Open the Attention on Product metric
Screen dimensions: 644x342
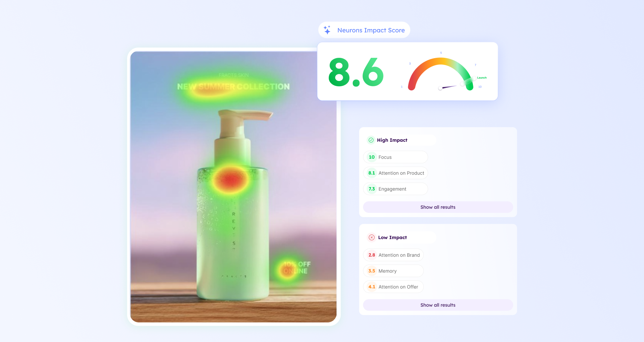click(x=395, y=173)
